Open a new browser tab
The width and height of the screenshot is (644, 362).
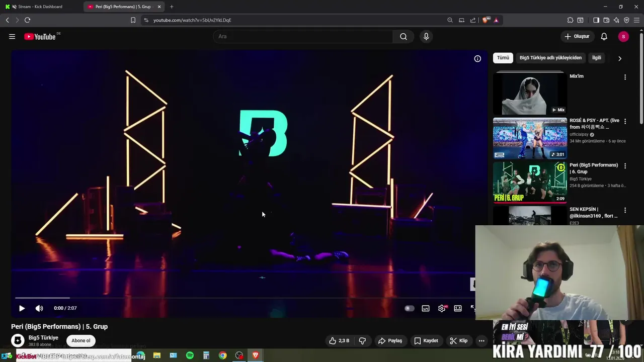172,7
